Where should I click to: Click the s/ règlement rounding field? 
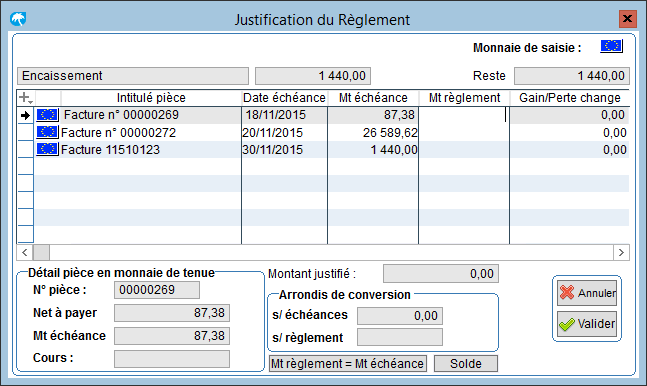click(400, 337)
